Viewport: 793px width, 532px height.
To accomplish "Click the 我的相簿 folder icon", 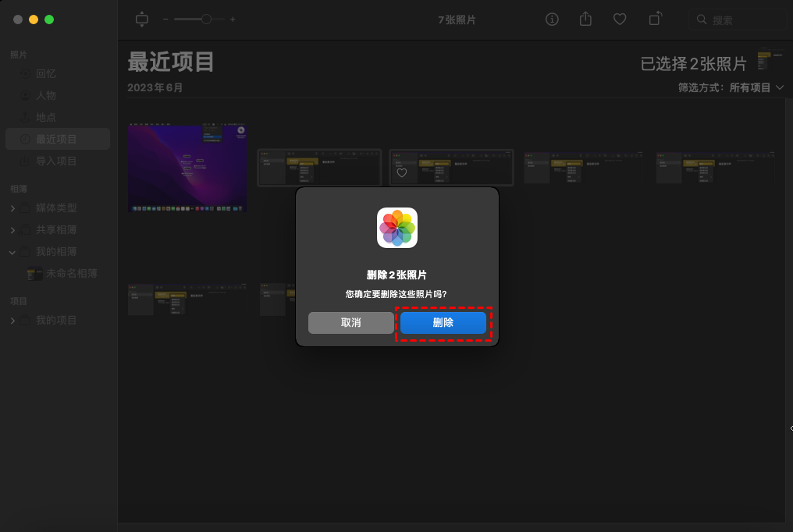I will (25, 252).
